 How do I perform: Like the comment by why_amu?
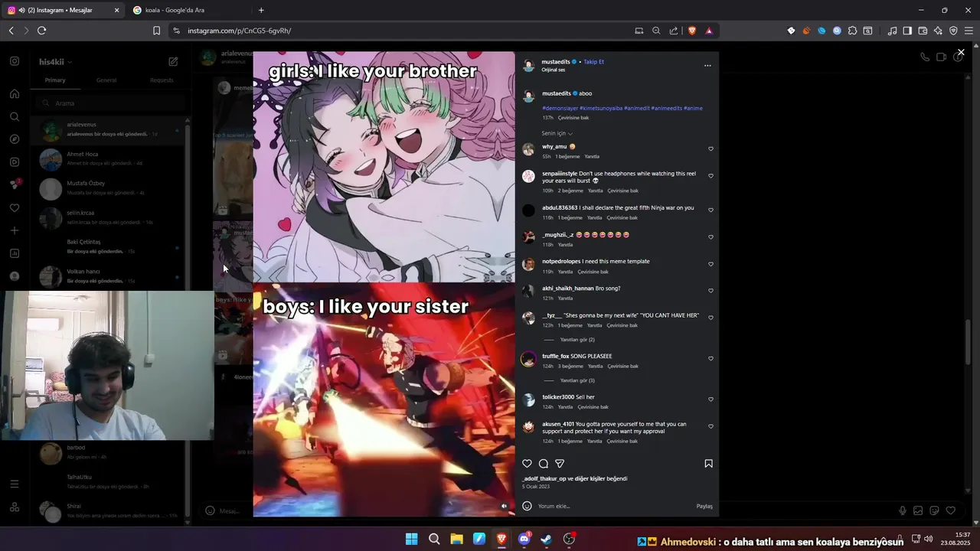710,149
